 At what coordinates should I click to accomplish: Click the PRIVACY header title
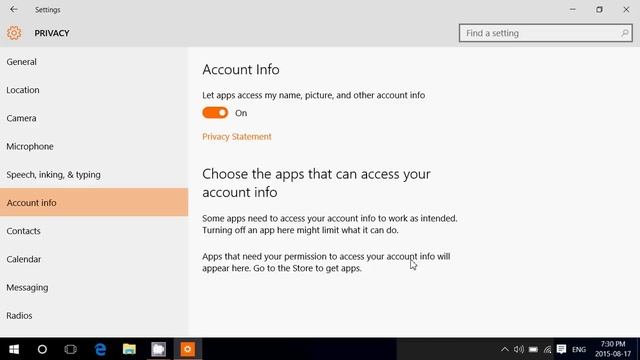pos(52,33)
